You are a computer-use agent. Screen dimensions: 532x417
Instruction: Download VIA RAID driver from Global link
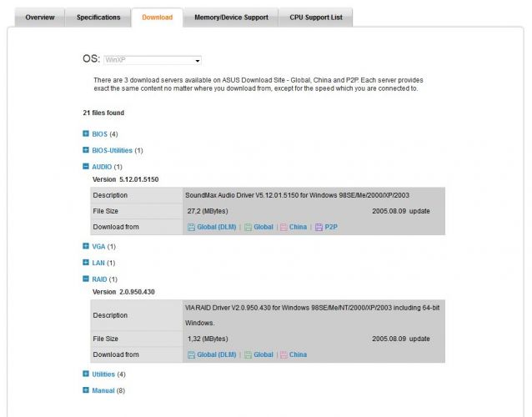point(263,354)
